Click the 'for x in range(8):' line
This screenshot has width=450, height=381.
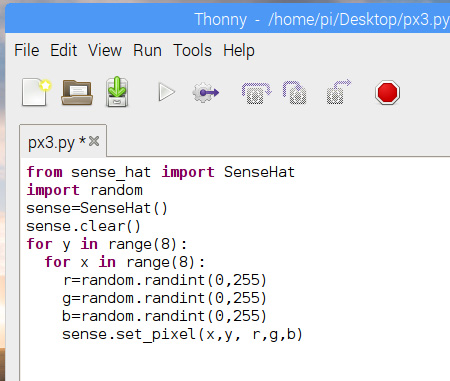[125, 262]
